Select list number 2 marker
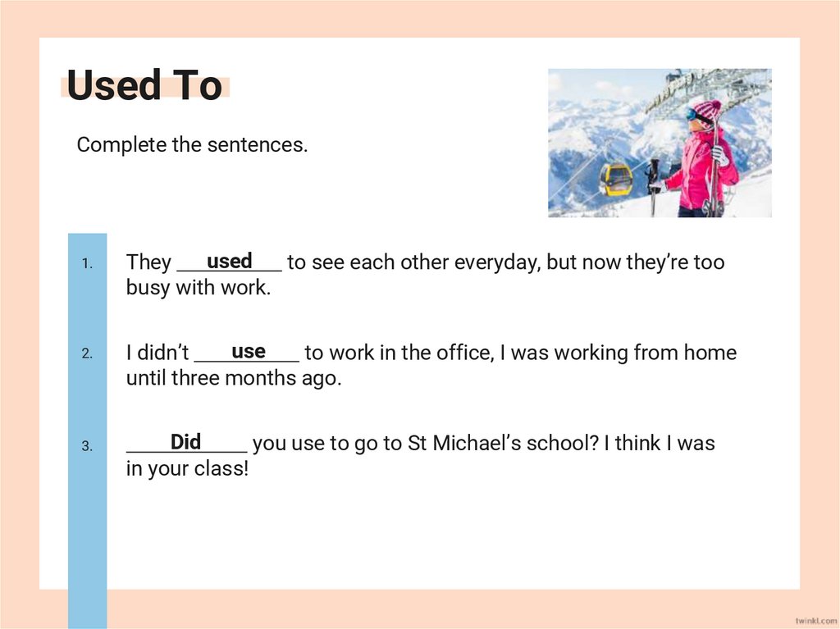 point(87,354)
